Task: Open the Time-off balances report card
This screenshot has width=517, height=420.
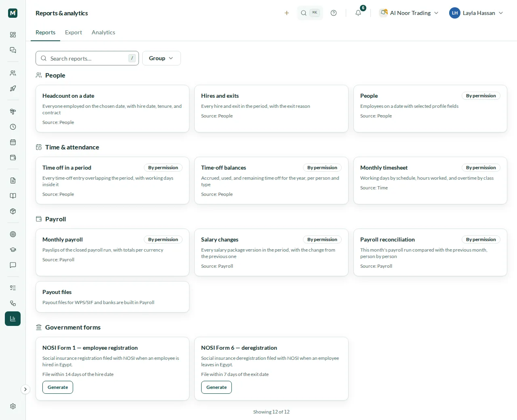Action: point(271,181)
